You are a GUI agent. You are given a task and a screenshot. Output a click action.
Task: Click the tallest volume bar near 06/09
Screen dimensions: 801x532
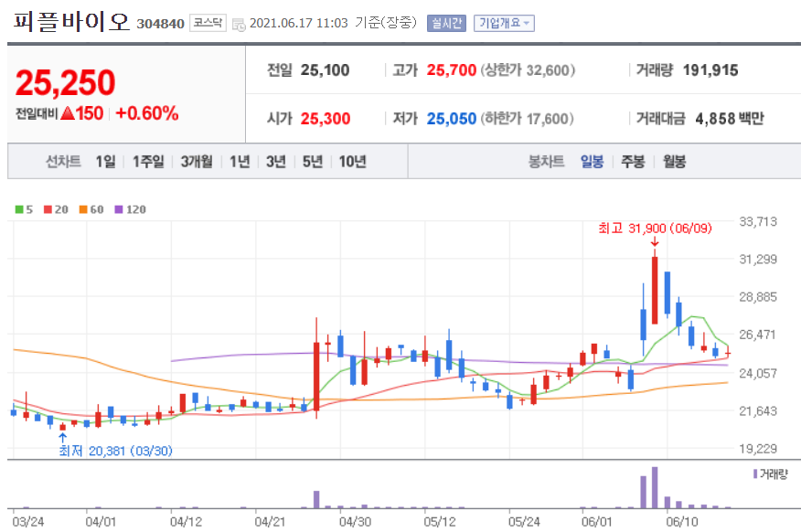(655, 487)
